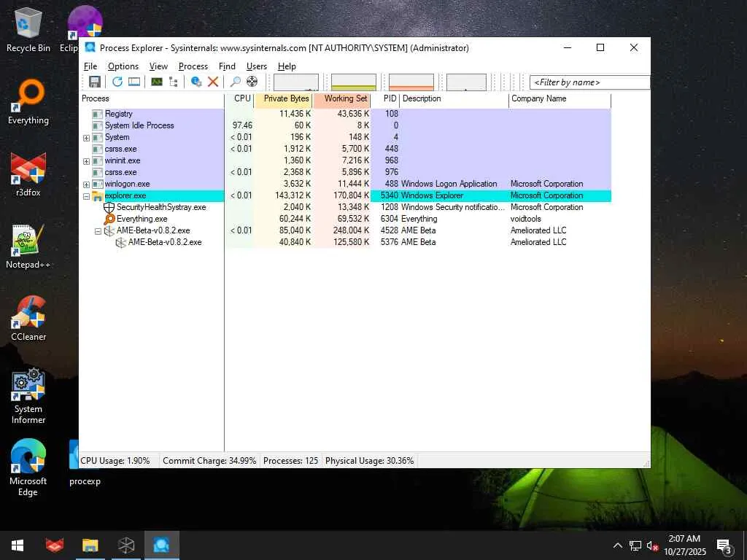The height and width of the screenshot is (560, 747).
Task: Click the Processes: 125 status entry
Action: coord(290,461)
